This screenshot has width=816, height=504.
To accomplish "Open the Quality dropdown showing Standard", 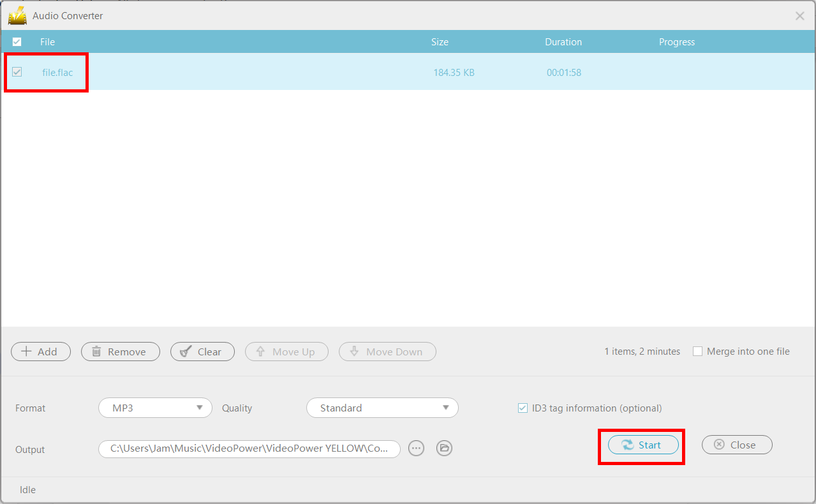I will point(382,408).
